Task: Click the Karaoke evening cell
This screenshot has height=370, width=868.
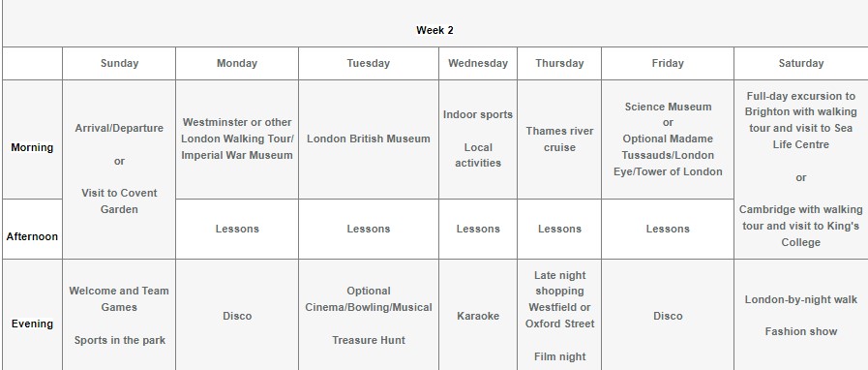Action: point(478,316)
